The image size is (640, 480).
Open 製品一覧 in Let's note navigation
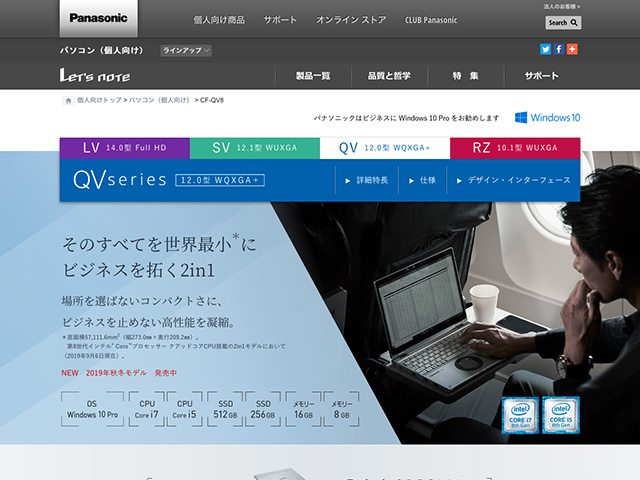[x=313, y=76]
